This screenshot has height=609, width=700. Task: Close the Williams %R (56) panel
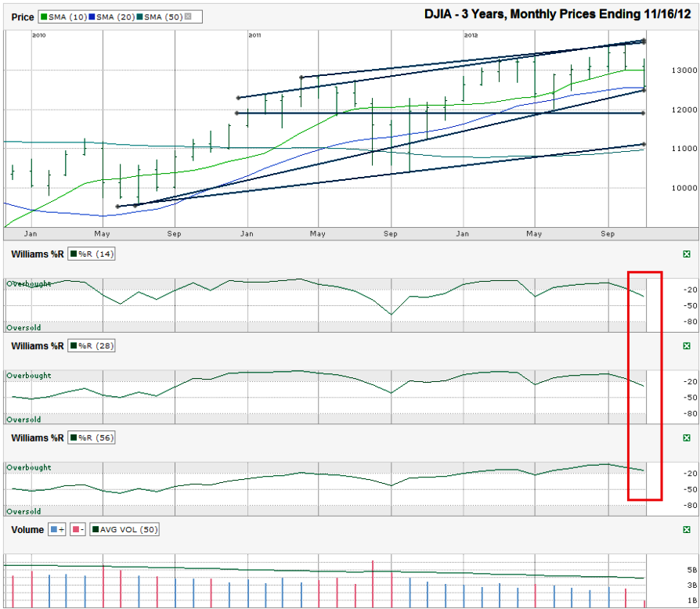[687, 438]
